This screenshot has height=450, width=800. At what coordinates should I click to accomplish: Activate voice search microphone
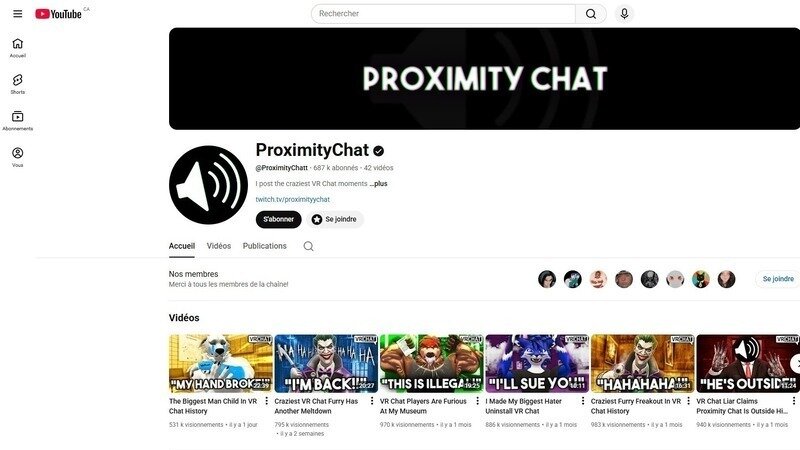624,14
